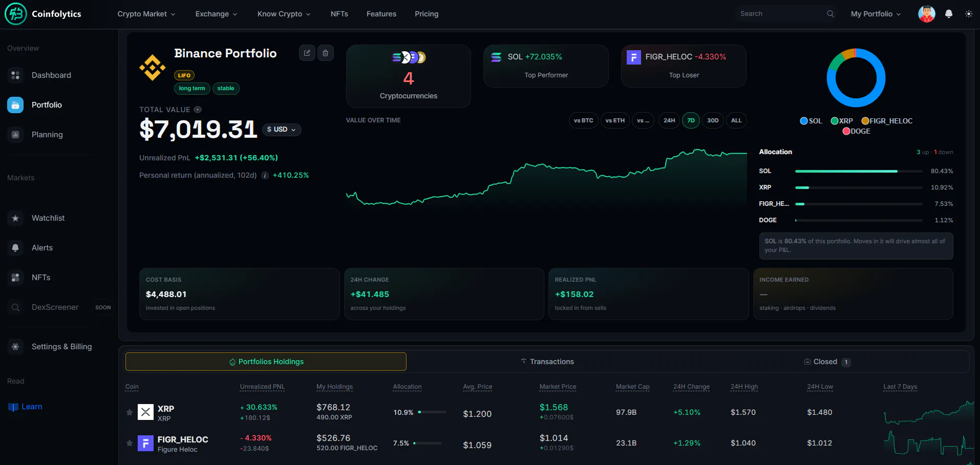The height and width of the screenshot is (465, 980).
Task: Open the truncated vs... comparison option
Action: pos(643,120)
